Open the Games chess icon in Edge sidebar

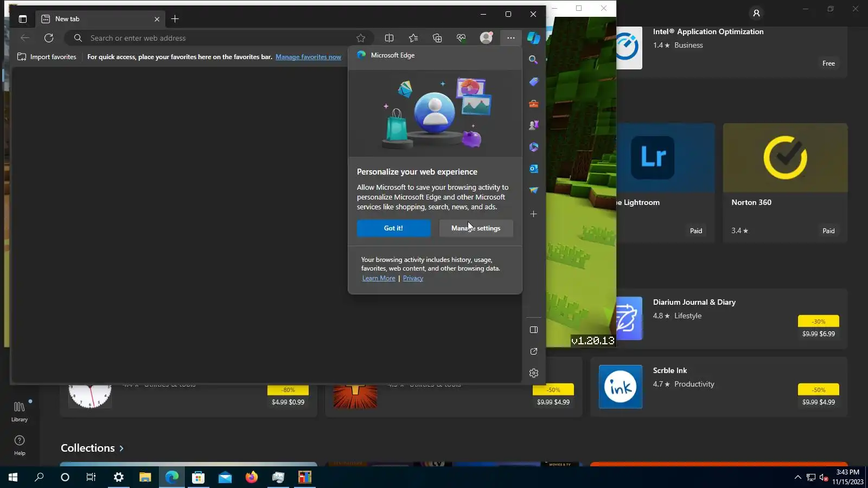pyautogui.click(x=533, y=125)
